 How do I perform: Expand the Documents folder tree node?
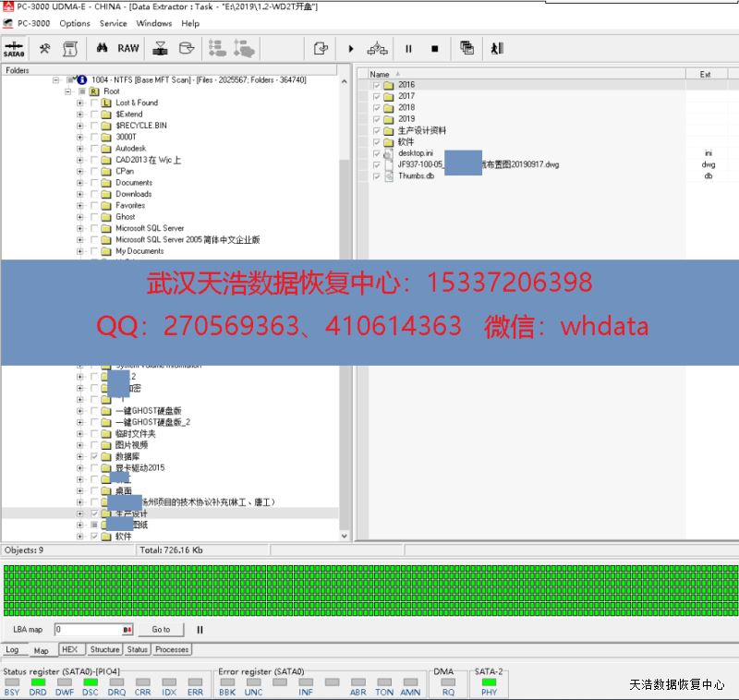coord(80,183)
